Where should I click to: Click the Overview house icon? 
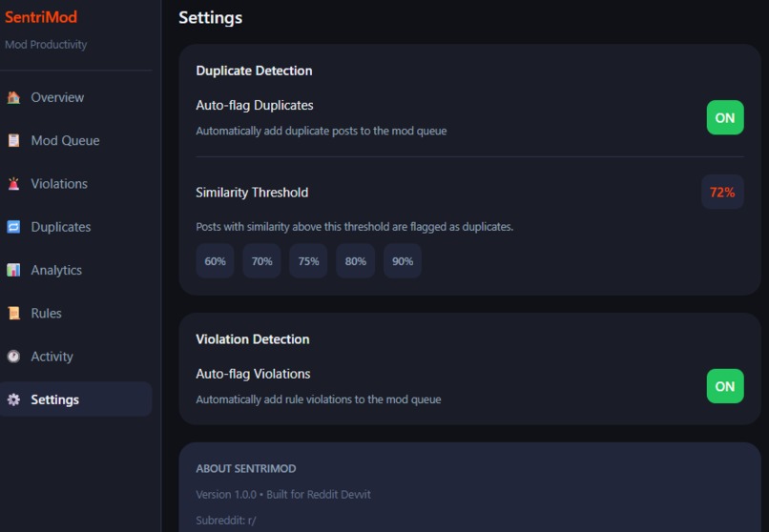pyautogui.click(x=13, y=97)
